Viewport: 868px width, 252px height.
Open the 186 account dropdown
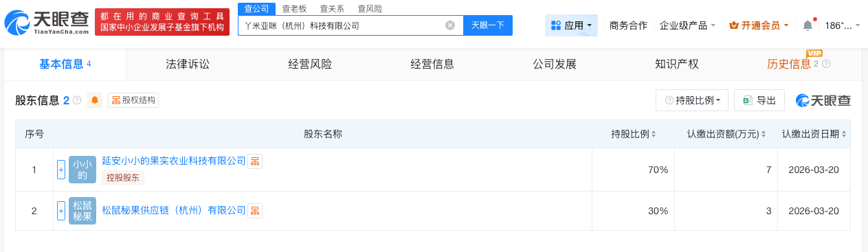[843, 25]
